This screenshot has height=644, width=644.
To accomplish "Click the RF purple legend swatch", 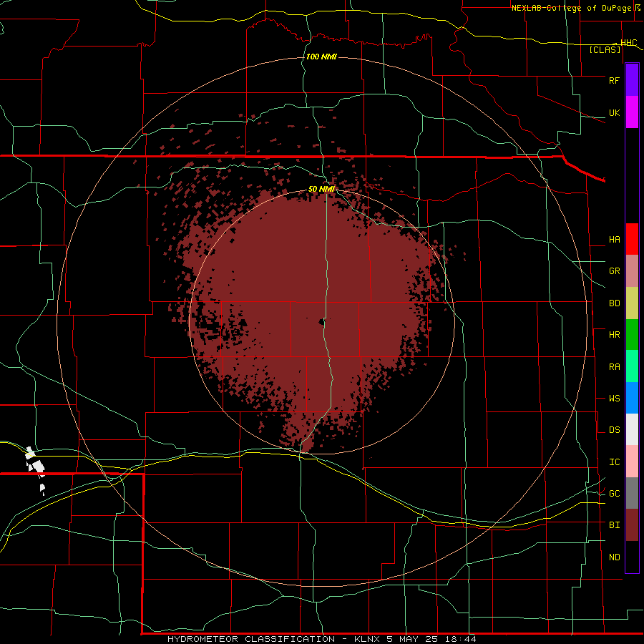I will click(x=632, y=80).
